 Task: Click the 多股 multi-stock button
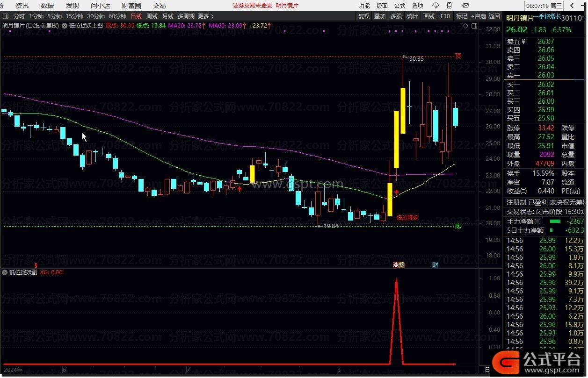[396, 16]
